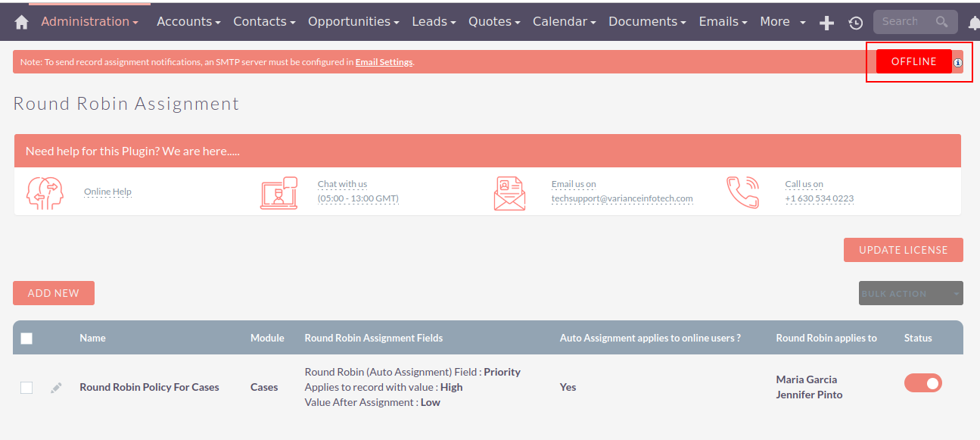980x440 pixels.
Task: Click the Update License button
Action: point(903,250)
